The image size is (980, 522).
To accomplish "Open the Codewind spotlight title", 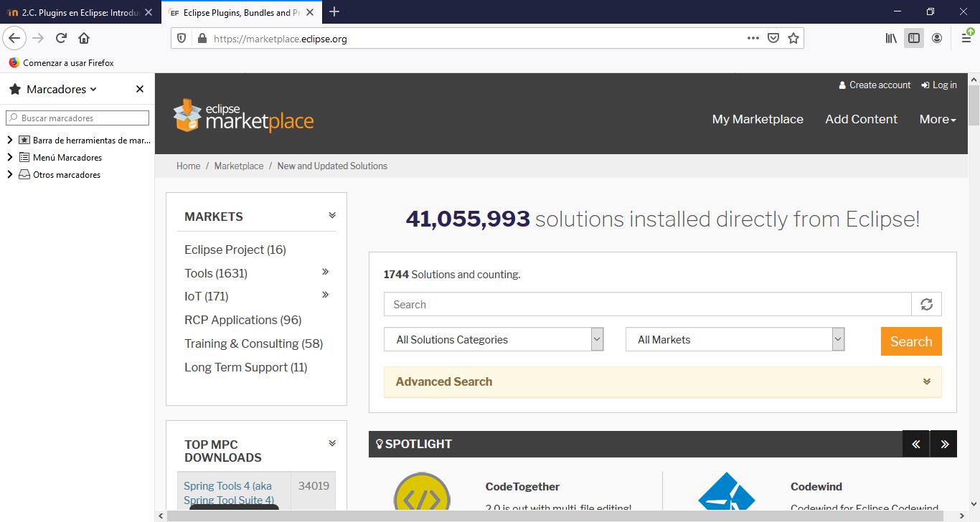I will coord(816,487).
